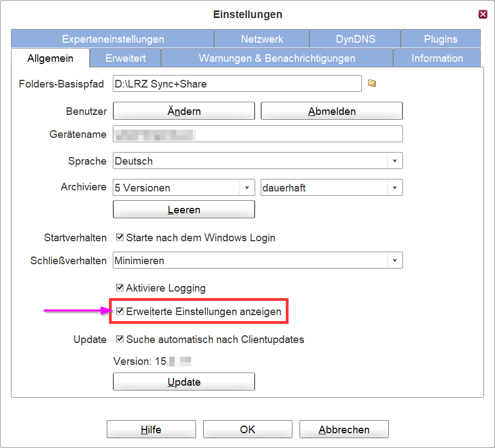Open the Netzwerk tab

262,39
